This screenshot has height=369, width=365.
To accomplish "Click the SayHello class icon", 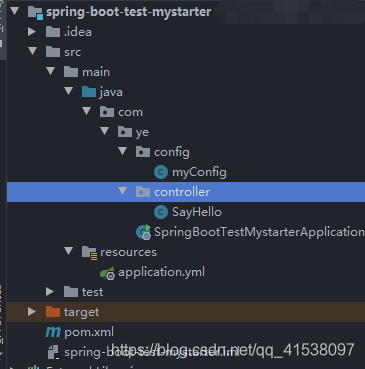I will pyautogui.click(x=161, y=212).
